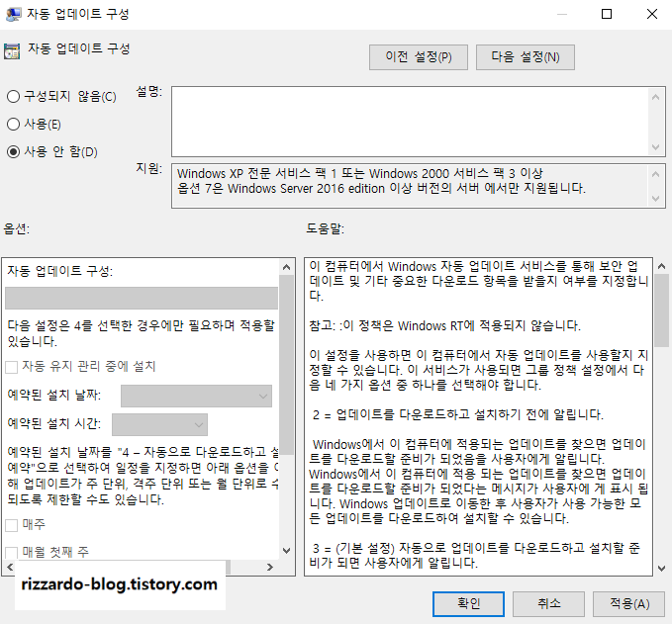Click the help panel scrollbar thumb

(662, 311)
